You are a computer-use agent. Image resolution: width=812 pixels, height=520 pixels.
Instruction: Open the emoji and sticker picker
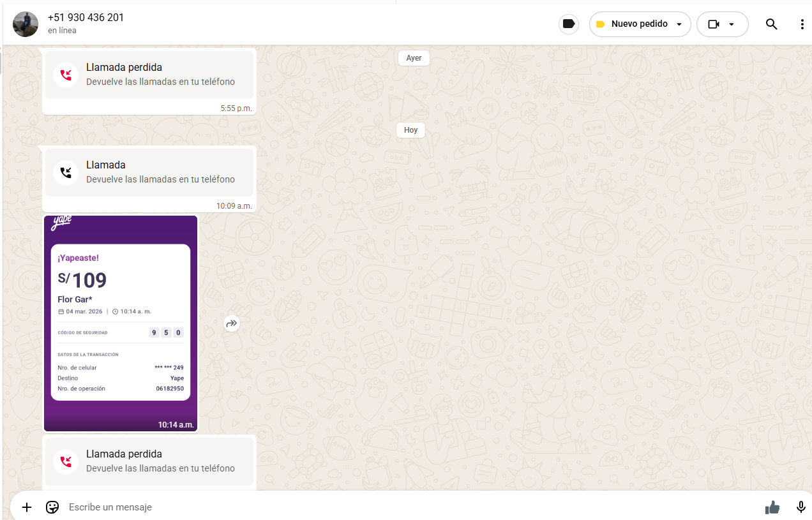pos(52,507)
